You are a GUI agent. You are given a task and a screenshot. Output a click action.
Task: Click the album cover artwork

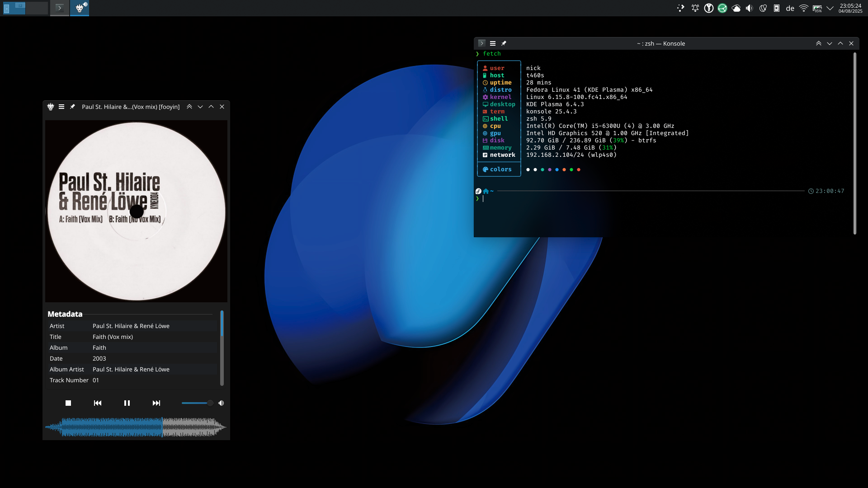[x=136, y=211]
